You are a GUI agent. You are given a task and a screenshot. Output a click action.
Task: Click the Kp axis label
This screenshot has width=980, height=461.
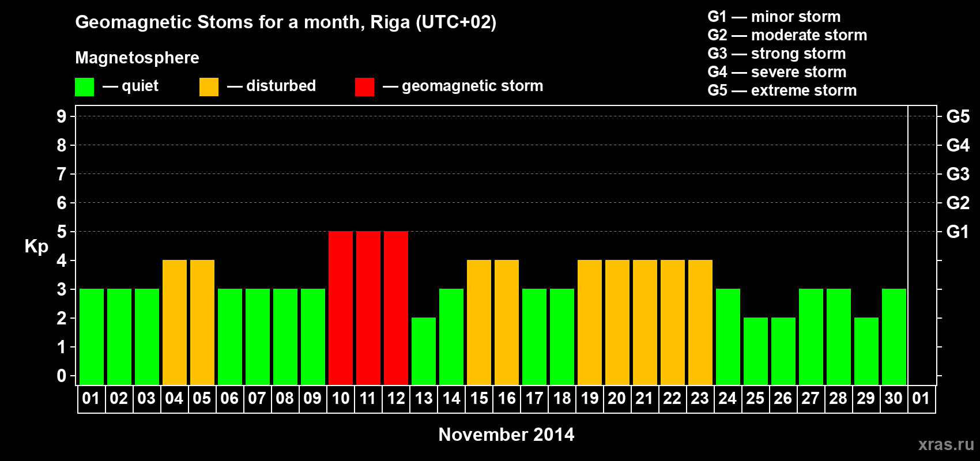point(36,247)
